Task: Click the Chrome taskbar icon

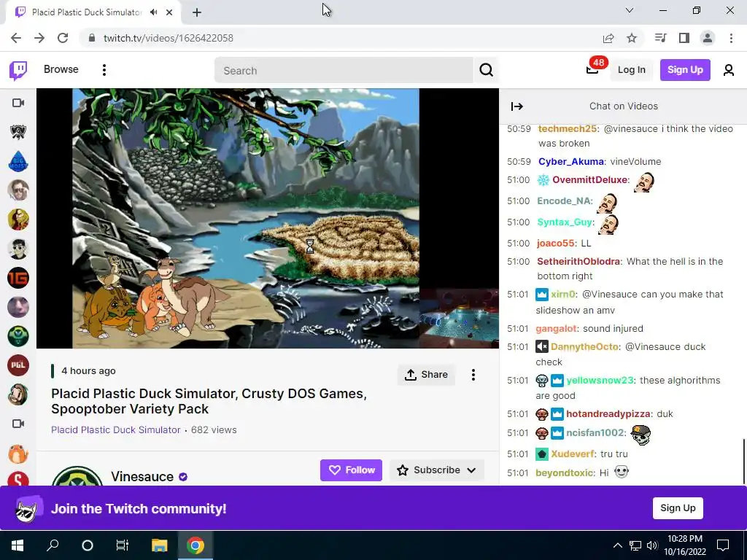Action: (195, 545)
